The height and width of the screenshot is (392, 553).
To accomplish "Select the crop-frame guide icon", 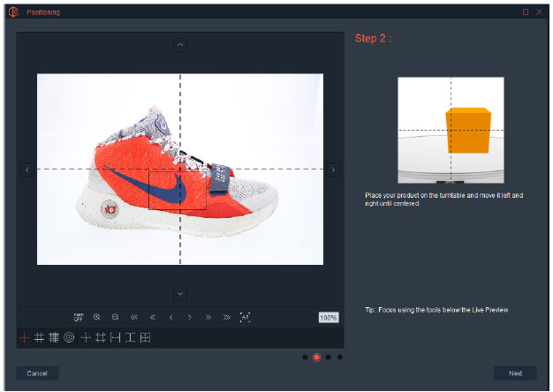I will 101,338.
